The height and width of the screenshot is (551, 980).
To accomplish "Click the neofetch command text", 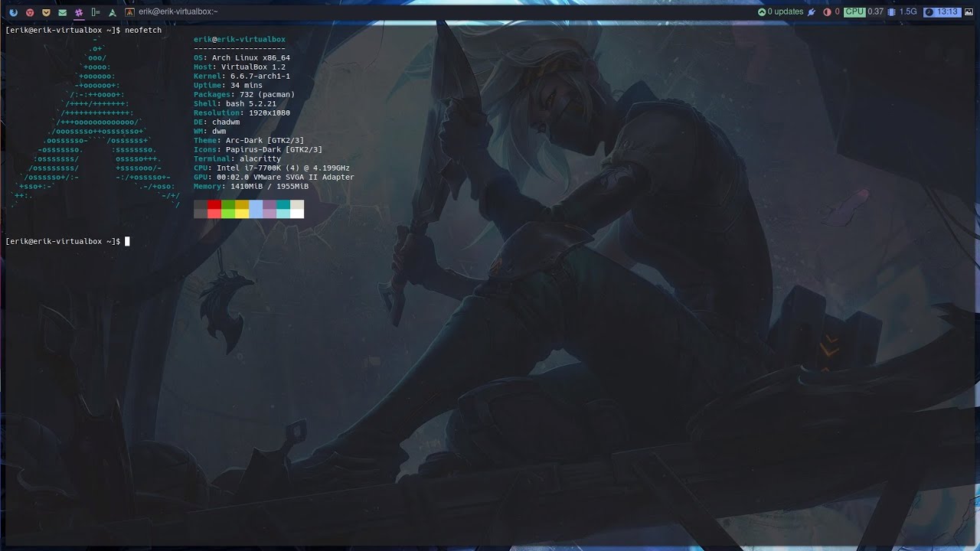I will tap(143, 30).
